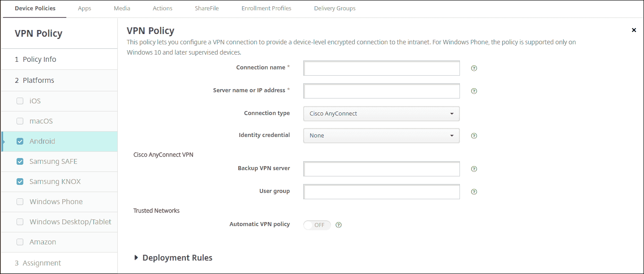This screenshot has width=644, height=274.
Task: Switch to the Delivery Groups tab
Action: pyautogui.click(x=335, y=9)
